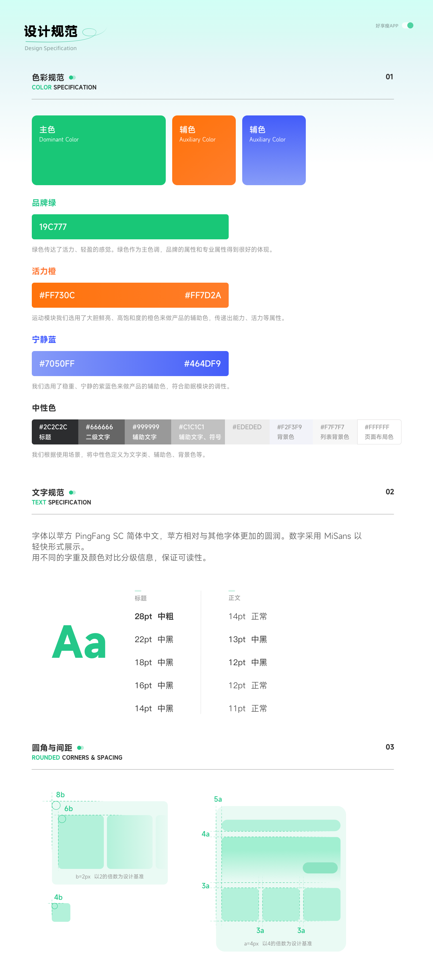Image resolution: width=433 pixels, height=980 pixels.
Task: Click the 中性色 heading
Action: point(44,408)
